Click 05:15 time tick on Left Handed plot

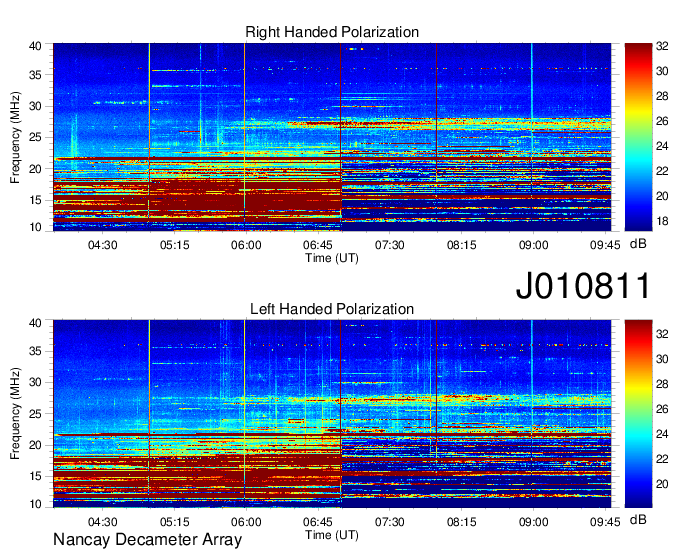(x=174, y=522)
